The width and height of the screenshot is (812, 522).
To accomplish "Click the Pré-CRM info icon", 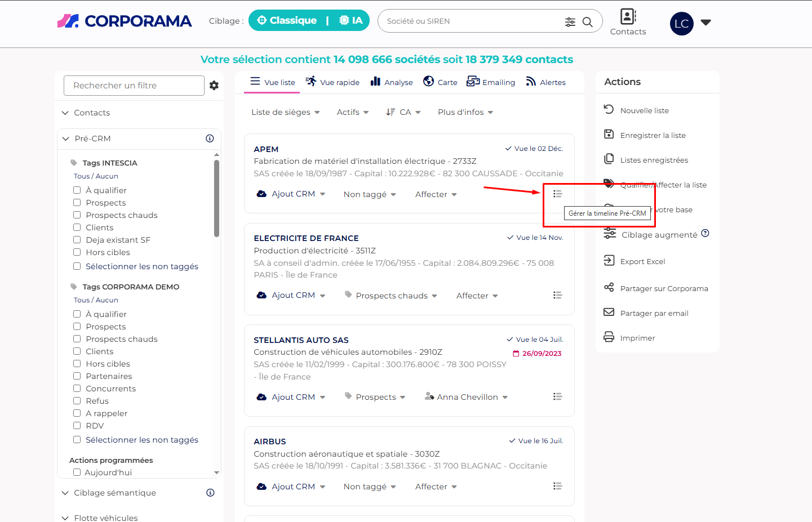I will [210, 139].
